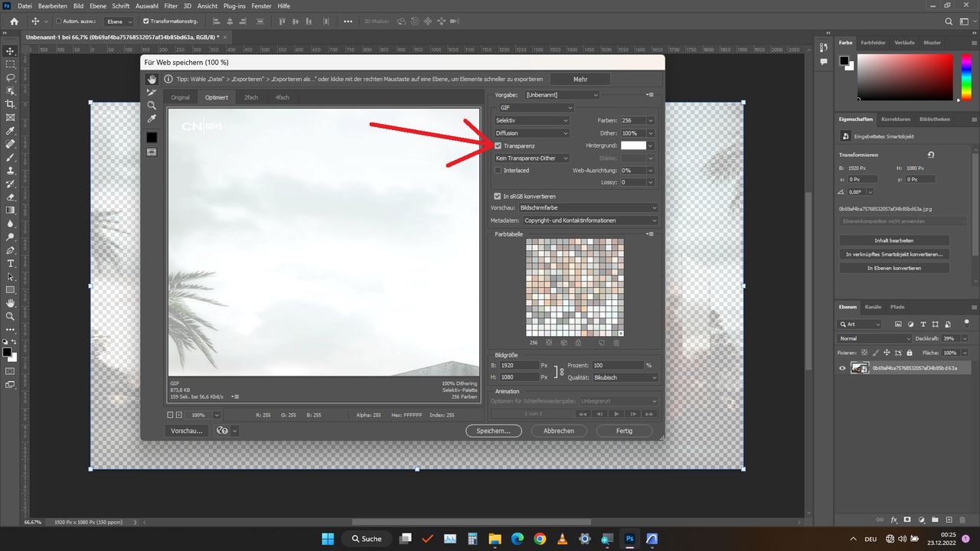Screen dimensions: 980x551
Task: Add a layer mask
Action: pyautogui.click(x=908, y=520)
